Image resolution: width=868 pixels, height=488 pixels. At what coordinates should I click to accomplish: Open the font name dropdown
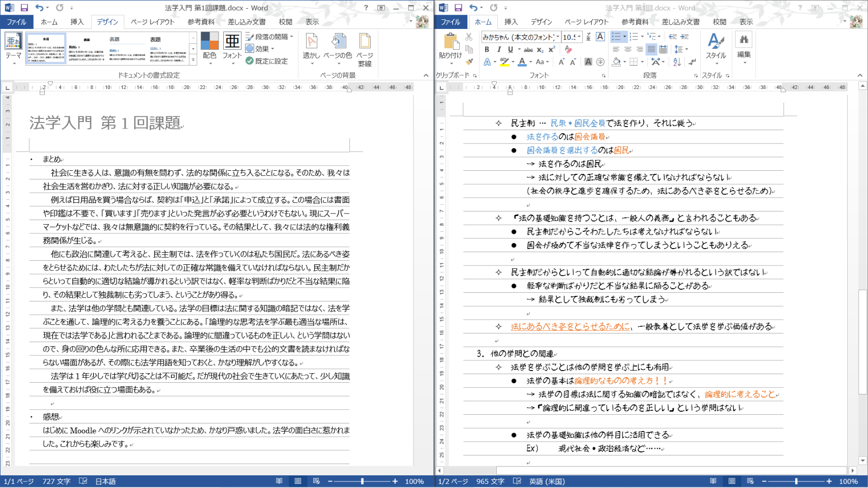[x=558, y=37]
